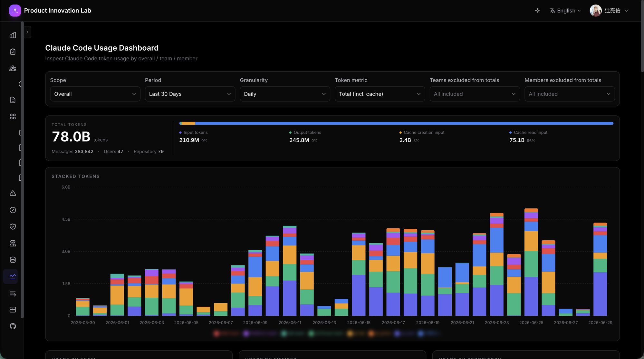Click the Users 47 stat
The height and width of the screenshot is (359, 644).
pyautogui.click(x=113, y=152)
